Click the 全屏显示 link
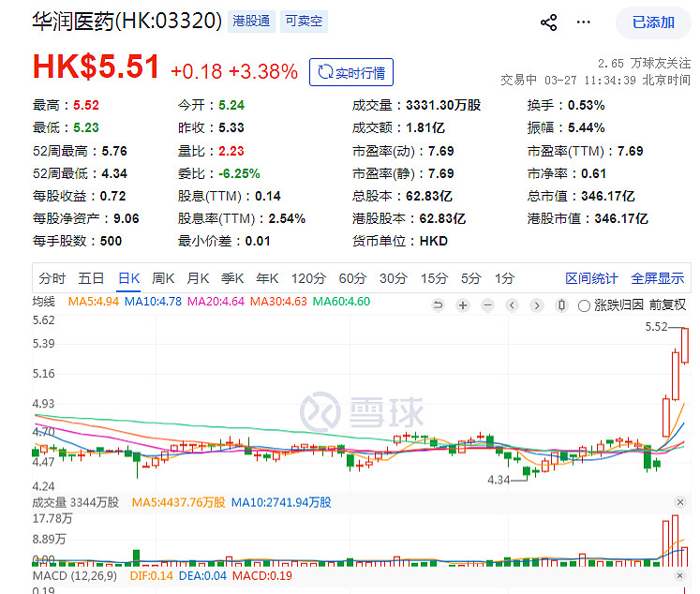 pyautogui.click(x=658, y=278)
